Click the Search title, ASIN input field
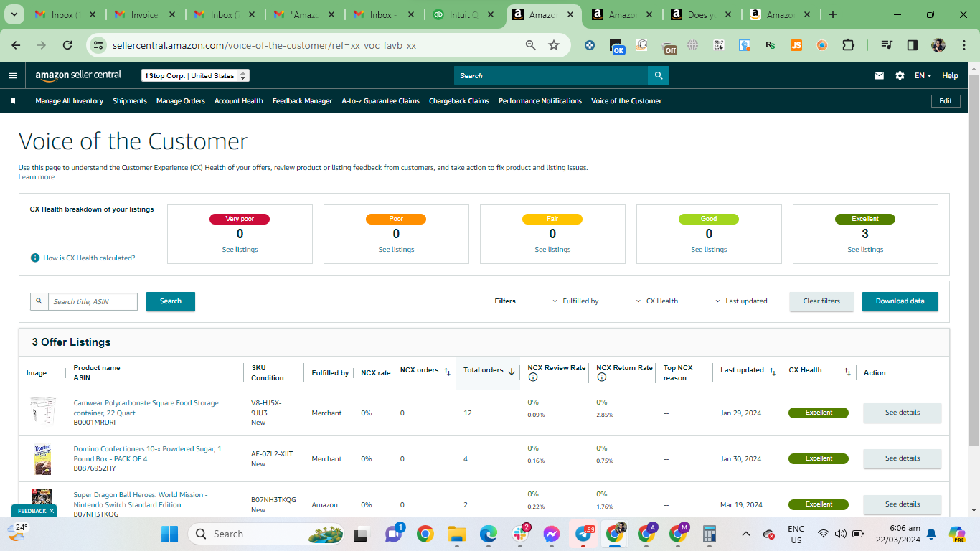The height and width of the screenshot is (551, 980). (x=93, y=301)
